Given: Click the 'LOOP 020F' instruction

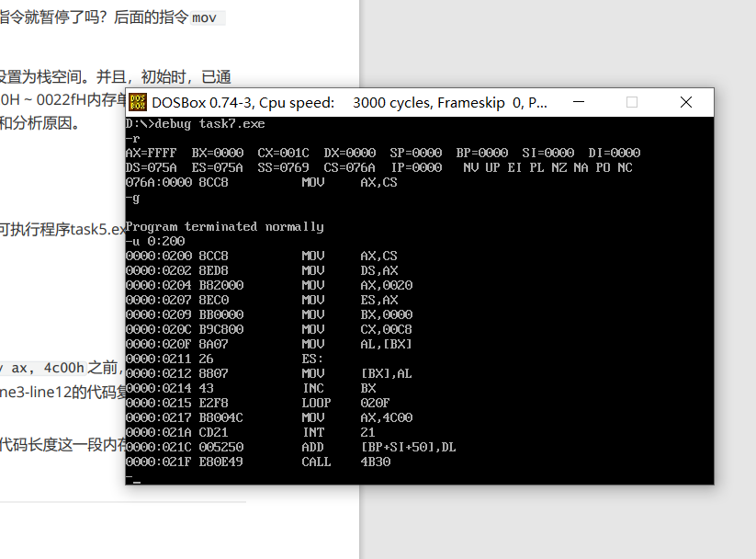Looking at the screenshot, I should [345, 403].
